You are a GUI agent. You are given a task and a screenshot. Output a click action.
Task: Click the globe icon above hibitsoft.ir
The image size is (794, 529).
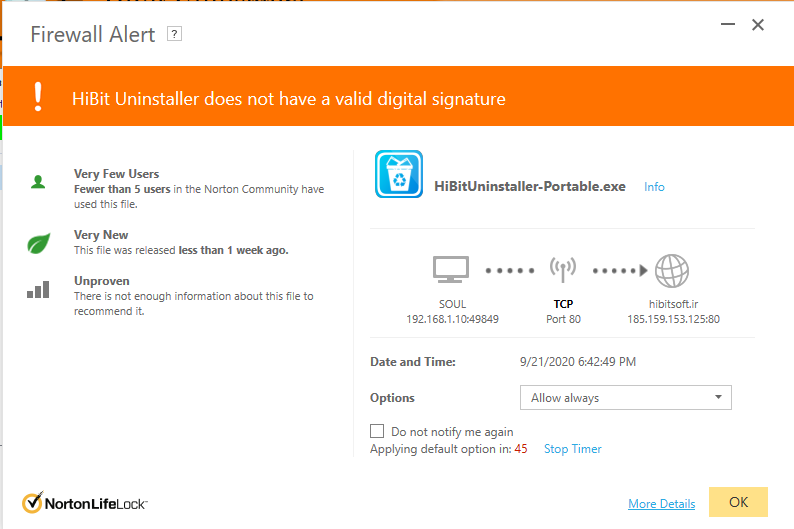[673, 270]
